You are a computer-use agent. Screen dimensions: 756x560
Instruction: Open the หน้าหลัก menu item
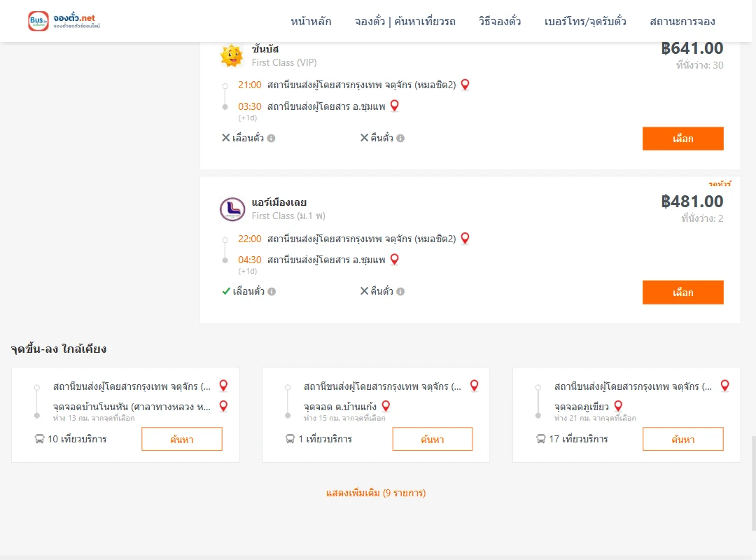(x=311, y=22)
